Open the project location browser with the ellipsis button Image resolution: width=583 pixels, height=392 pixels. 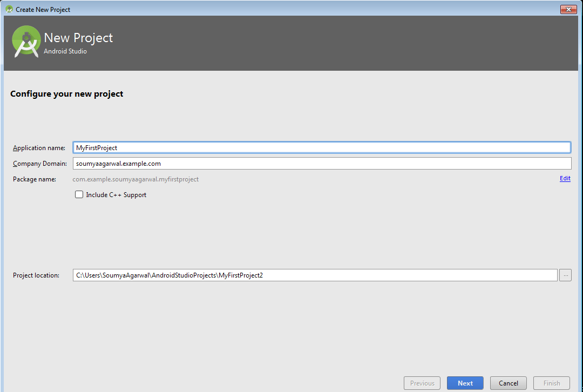click(x=565, y=275)
